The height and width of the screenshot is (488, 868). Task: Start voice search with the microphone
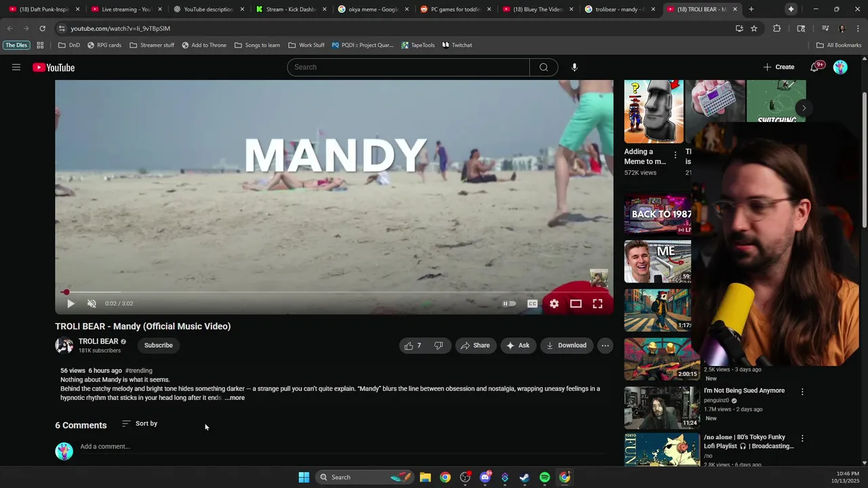(x=574, y=67)
